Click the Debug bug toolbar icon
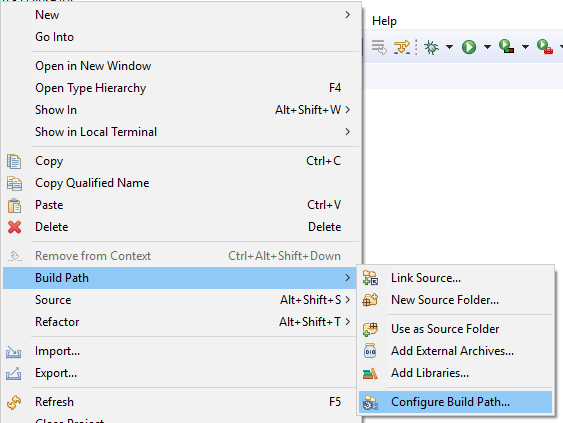This screenshot has height=423, width=563. pyautogui.click(x=431, y=47)
